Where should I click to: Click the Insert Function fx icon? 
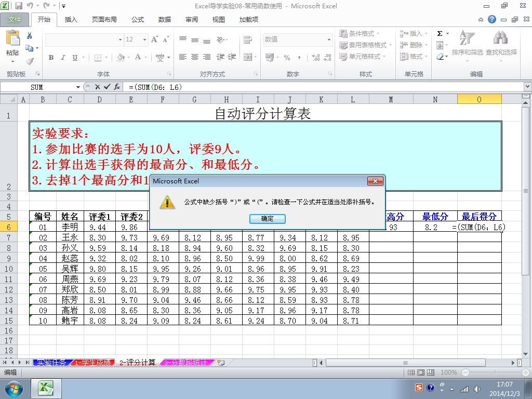pos(117,87)
